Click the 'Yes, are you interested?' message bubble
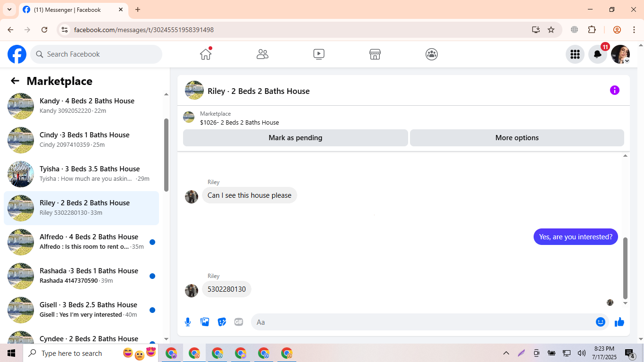This screenshot has height=362, width=644. coord(576,237)
